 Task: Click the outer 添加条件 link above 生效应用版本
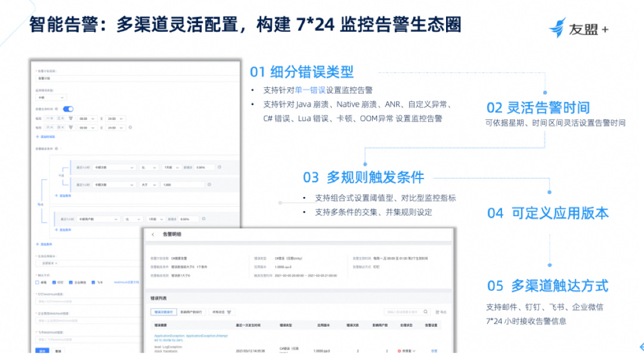pyautogui.click(x=44, y=244)
